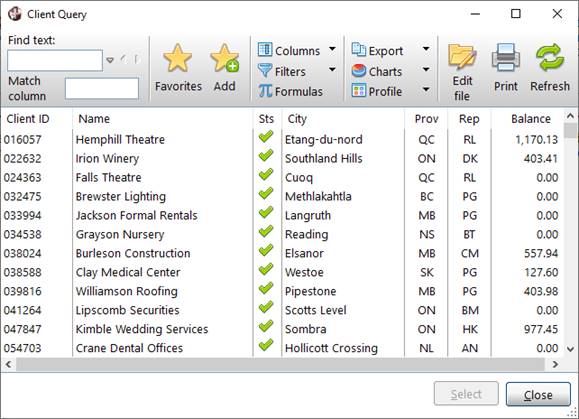Click the Columns icon

click(265, 50)
